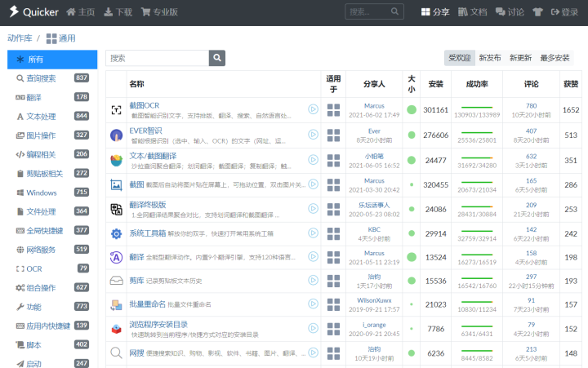This screenshot has height=368, width=588.
Task: Click the play icon for 翻译终极版
Action: [313, 208]
